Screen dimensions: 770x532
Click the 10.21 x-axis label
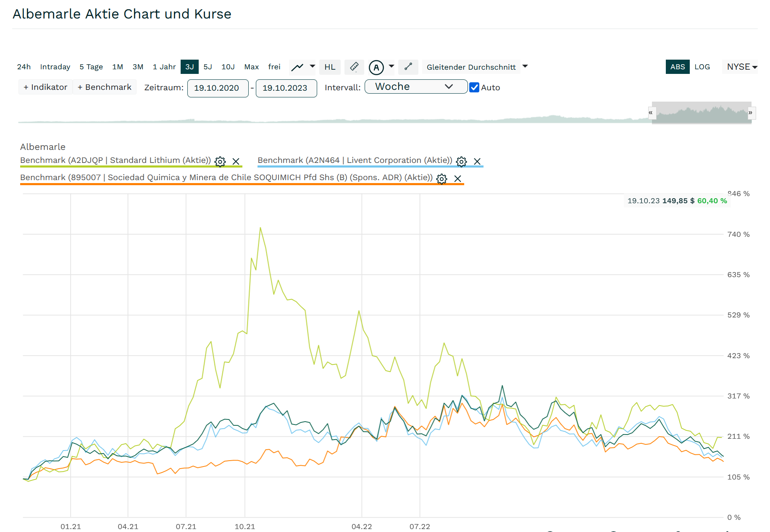pyautogui.click(x=245, y=527)
